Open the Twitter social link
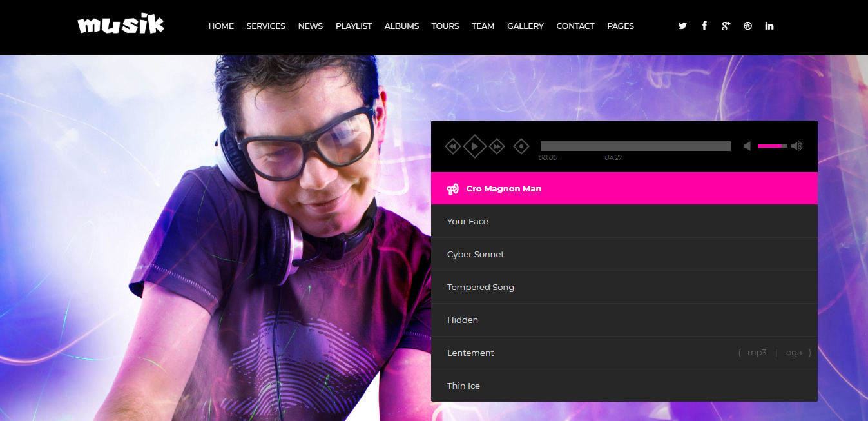The height and width of the screenshot is (421, 868). coord(682,26)
